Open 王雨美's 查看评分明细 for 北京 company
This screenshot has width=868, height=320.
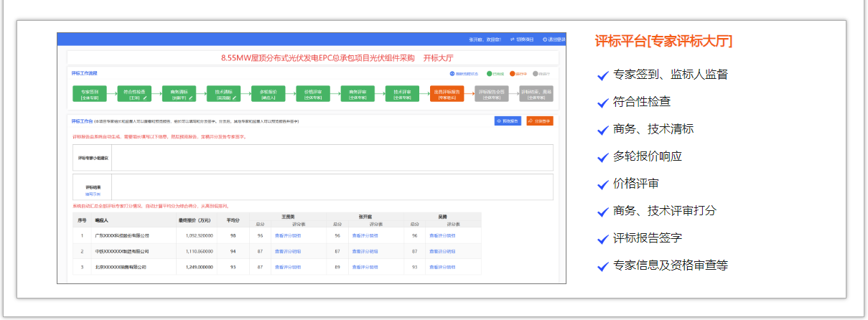288,267
